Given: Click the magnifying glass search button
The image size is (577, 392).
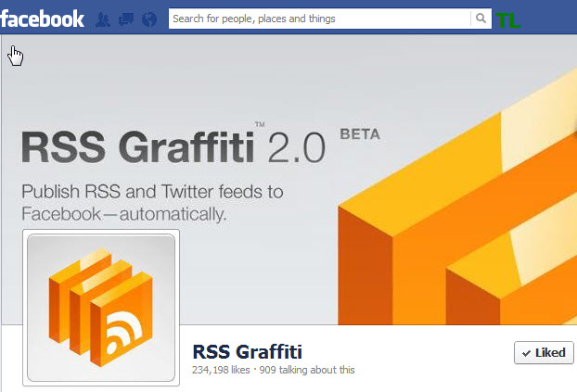Looking at the screenshot, I should pos(481,19).
